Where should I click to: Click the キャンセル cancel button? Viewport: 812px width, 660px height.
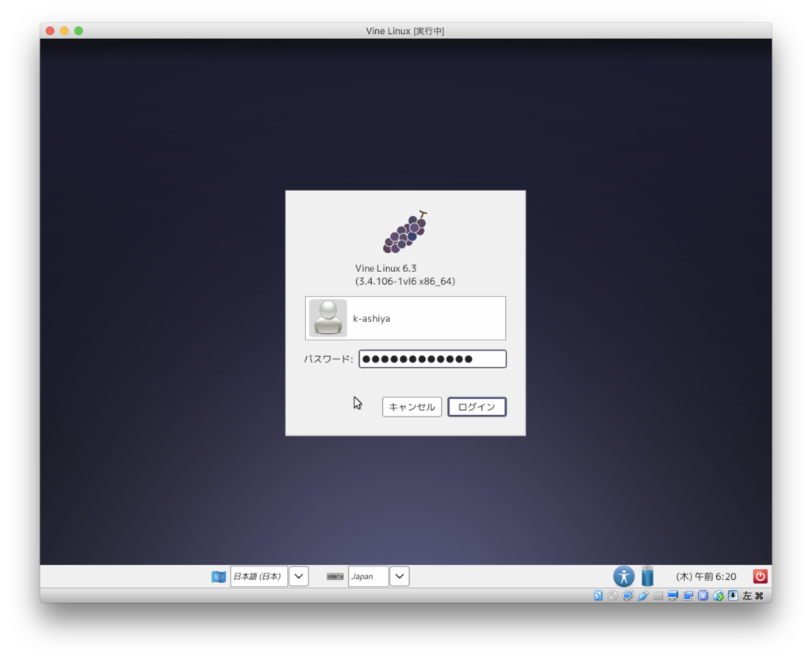point(412,407)
